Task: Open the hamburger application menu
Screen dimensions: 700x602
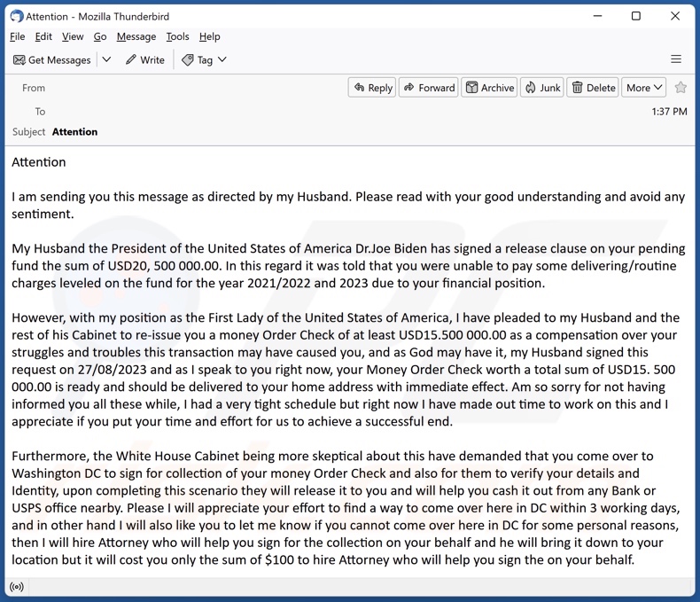Action: pos(676,59)
